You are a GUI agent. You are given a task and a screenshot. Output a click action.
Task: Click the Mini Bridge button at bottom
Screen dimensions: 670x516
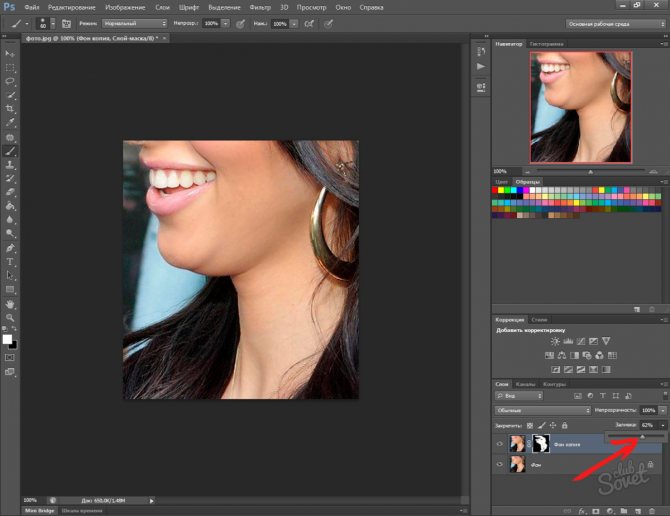40,511
